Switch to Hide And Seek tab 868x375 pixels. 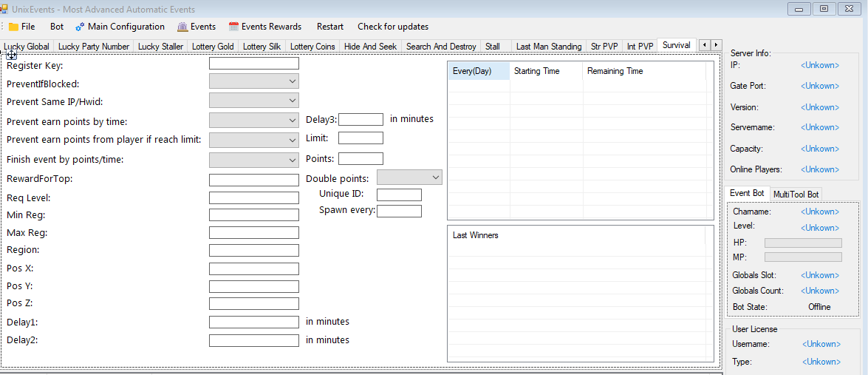370,47
